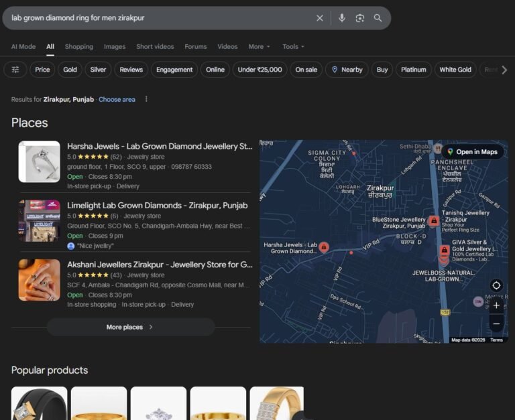This screenshot has height=420, width=515.
Task: Apply the Price filter chip
Action: [x=42, y=70]
